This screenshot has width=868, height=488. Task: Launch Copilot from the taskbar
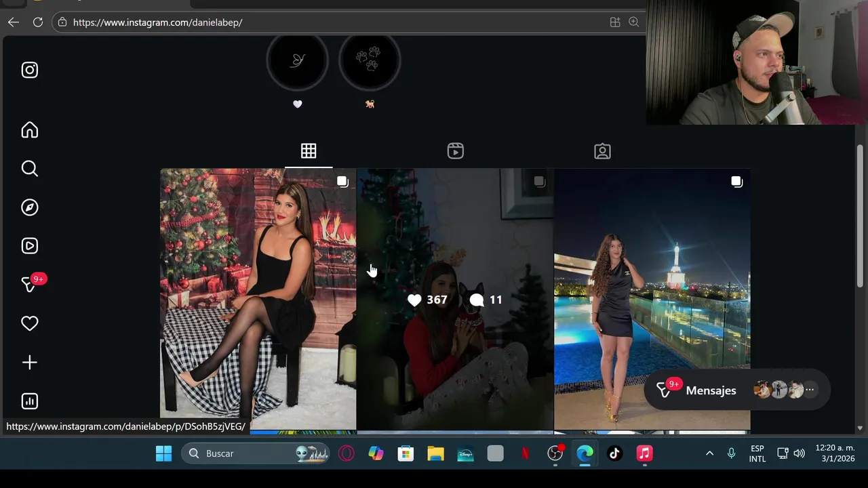tap(376, 453)
